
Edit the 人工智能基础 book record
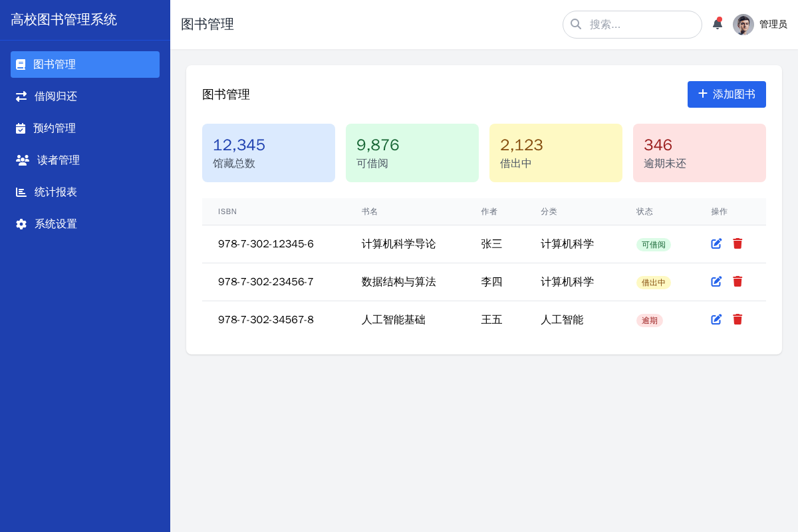point(716,319)
